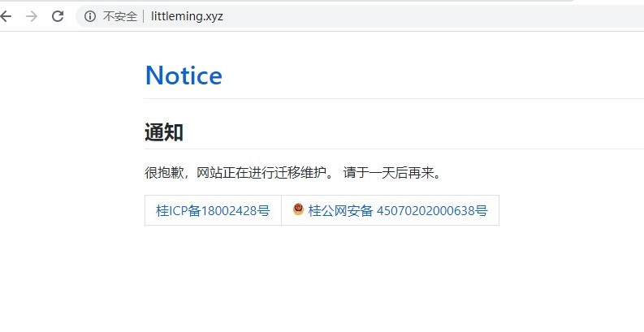This screenshot has height=332, width=644.
Task: Open the 桂ICP备18002428号 link
Action: 213,210
